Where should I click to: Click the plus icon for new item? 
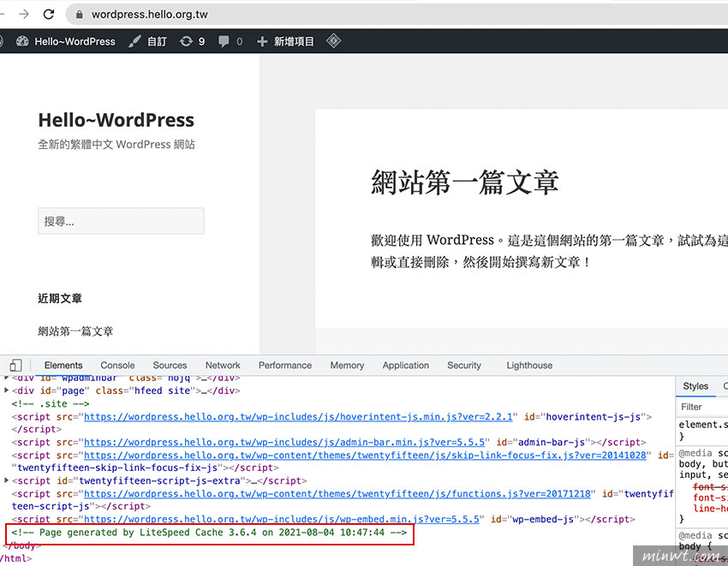(x=262, y=41)
